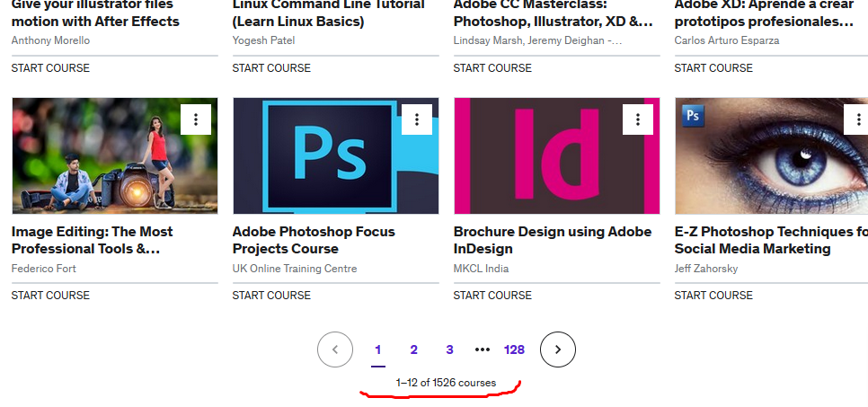
Task: Open the Photoshop Ps logo thumbnail
Action: coord(335,155)
